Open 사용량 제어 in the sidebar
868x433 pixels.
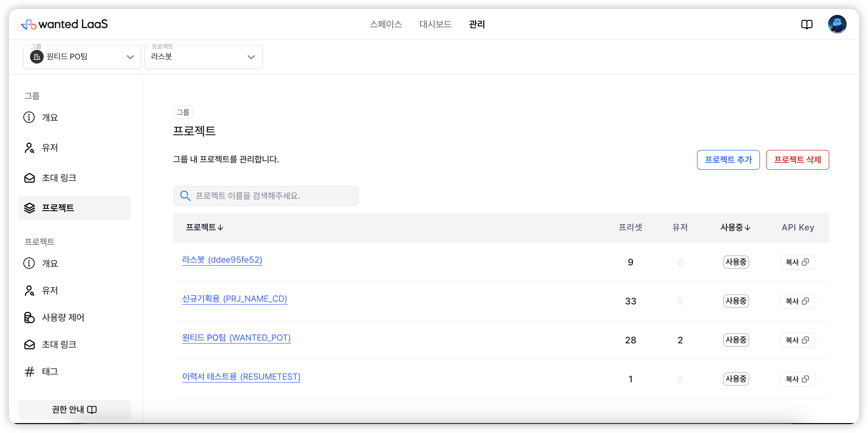click(x=74, y=317)
